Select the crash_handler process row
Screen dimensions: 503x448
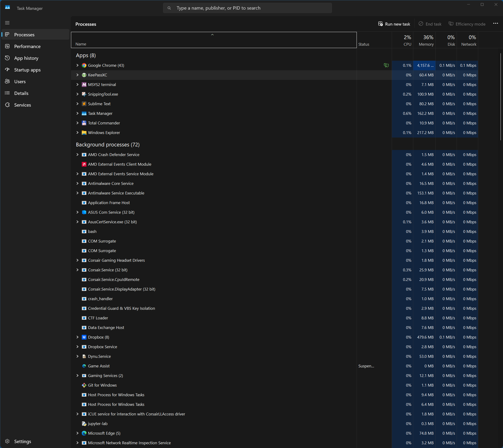274,299
